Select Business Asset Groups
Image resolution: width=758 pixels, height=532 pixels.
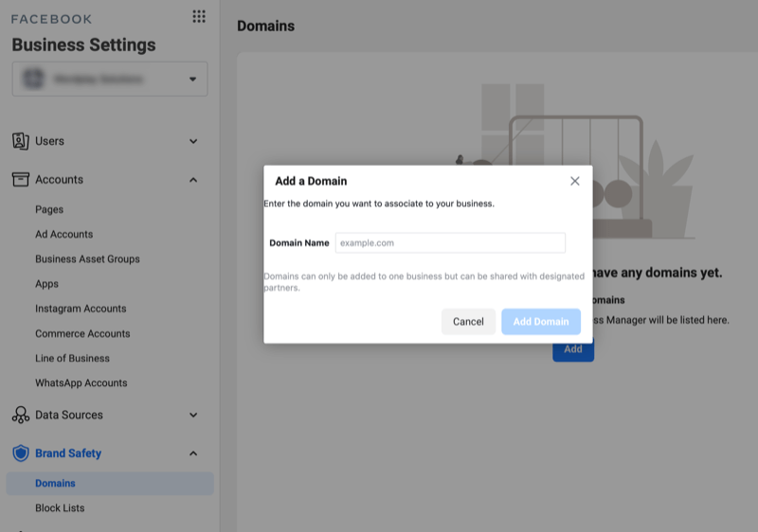[x=87, y=258]
